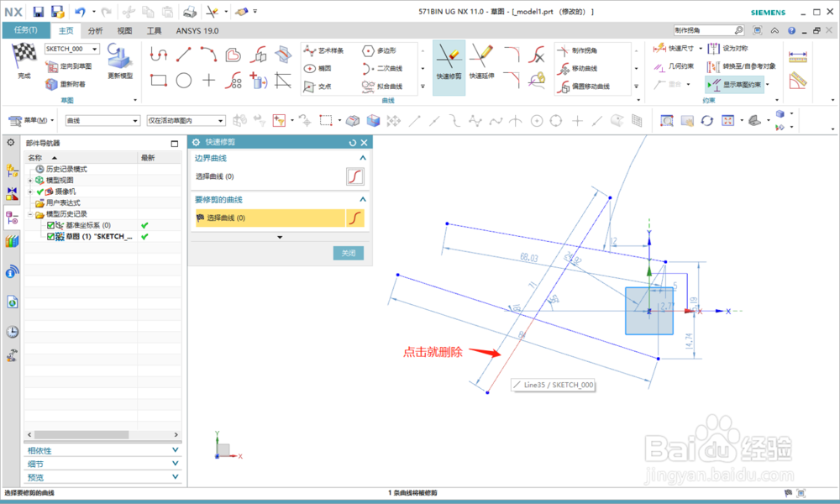Click the 几何约束 geometric constraints tool
The image size is (840, 504).
pos(674,66)
